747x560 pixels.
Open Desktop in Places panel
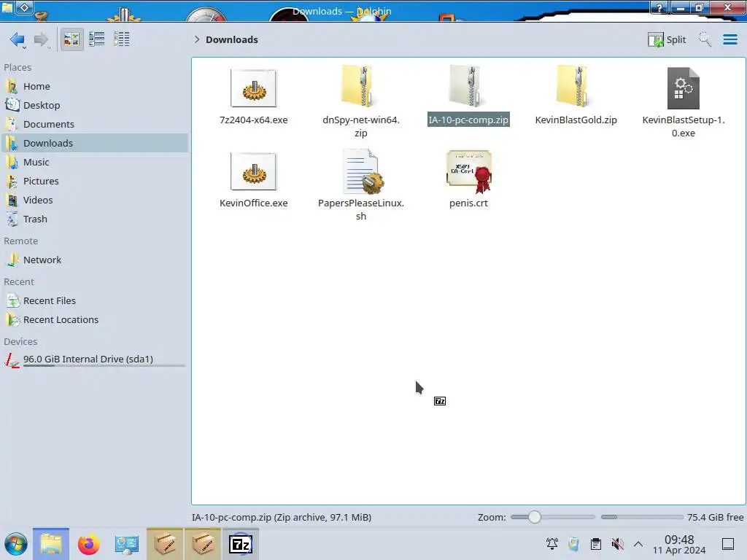[x=94, y=105]
